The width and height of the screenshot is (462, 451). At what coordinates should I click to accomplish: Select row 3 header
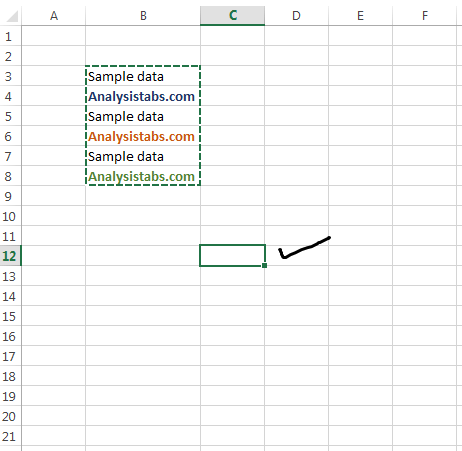point(9,76)
